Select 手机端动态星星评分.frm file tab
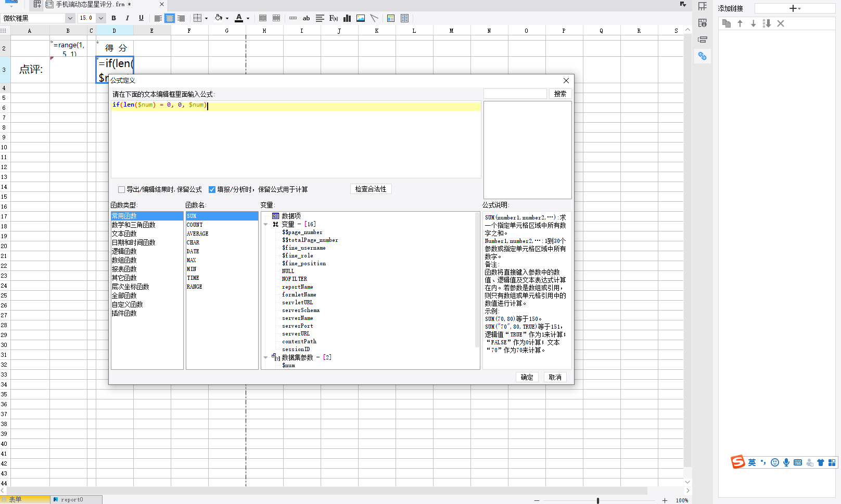This screenshot has width=841, height=504. pos(93,4)
